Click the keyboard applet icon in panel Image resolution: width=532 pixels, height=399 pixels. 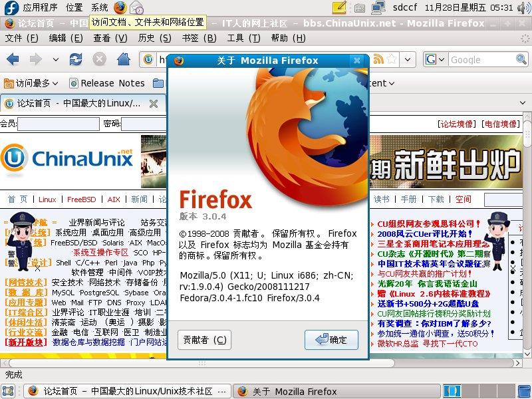click(359, 8)
